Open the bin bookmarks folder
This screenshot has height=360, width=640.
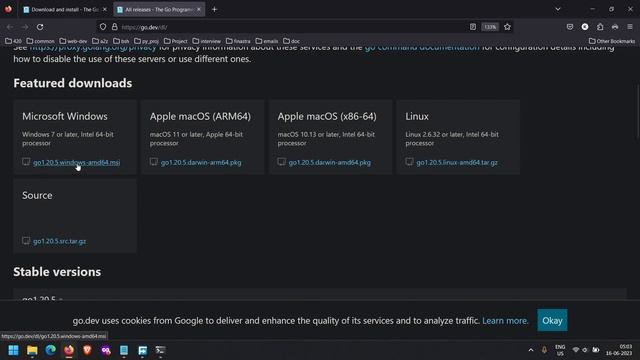121,41
